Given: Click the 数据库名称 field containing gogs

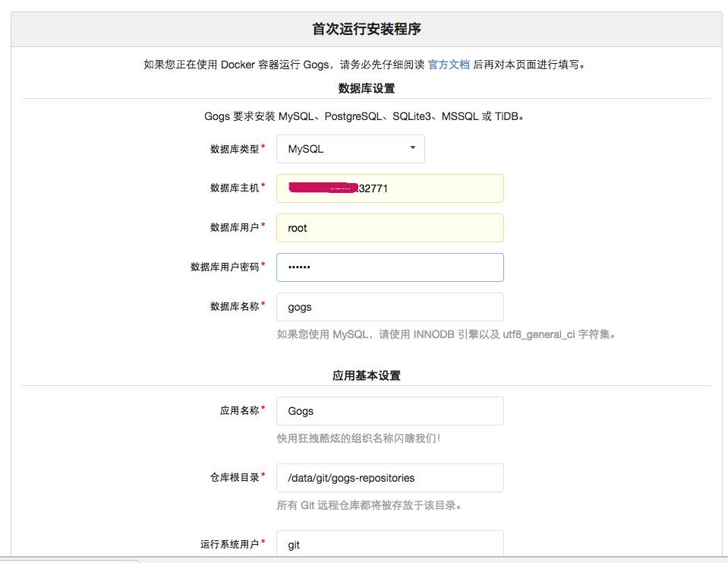Looking at the screenshot, I should point(390,307).
